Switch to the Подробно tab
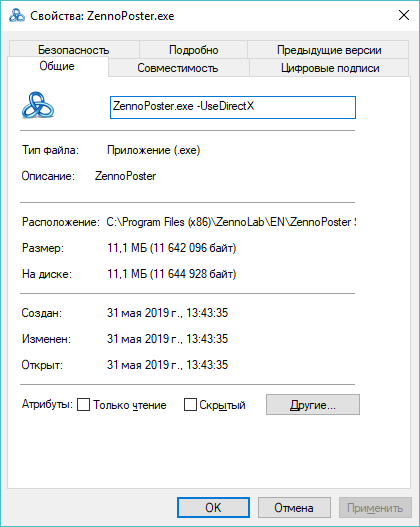 (194, 50)
